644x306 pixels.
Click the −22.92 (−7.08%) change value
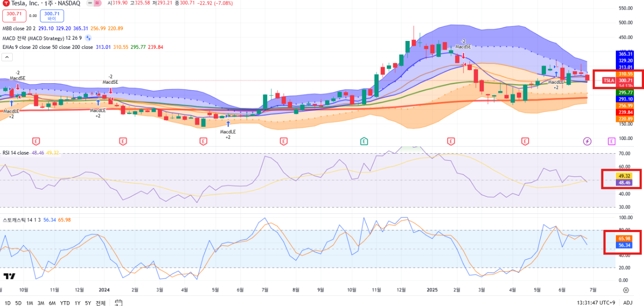pyautogui.click(x=215, y=3)
